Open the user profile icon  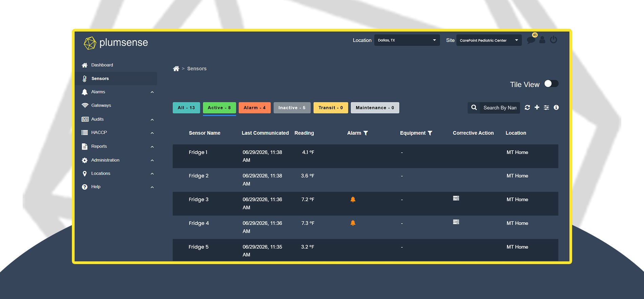(542, 40)
